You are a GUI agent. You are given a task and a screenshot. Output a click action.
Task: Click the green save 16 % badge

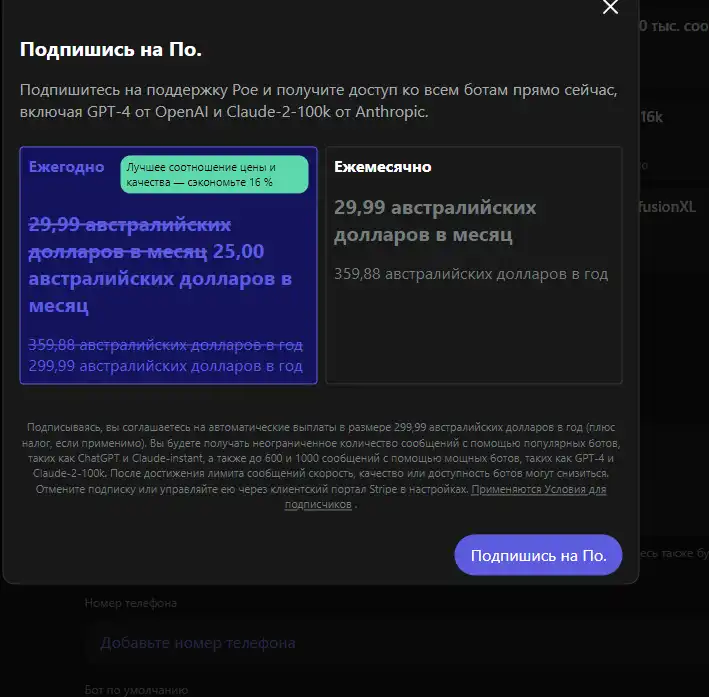pos(214,175)
